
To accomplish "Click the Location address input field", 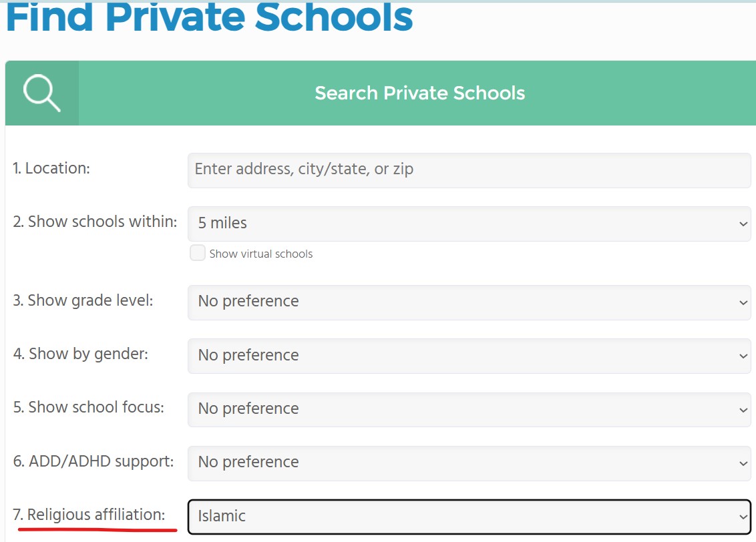I will pyautogui.click(x=469, y=170).
